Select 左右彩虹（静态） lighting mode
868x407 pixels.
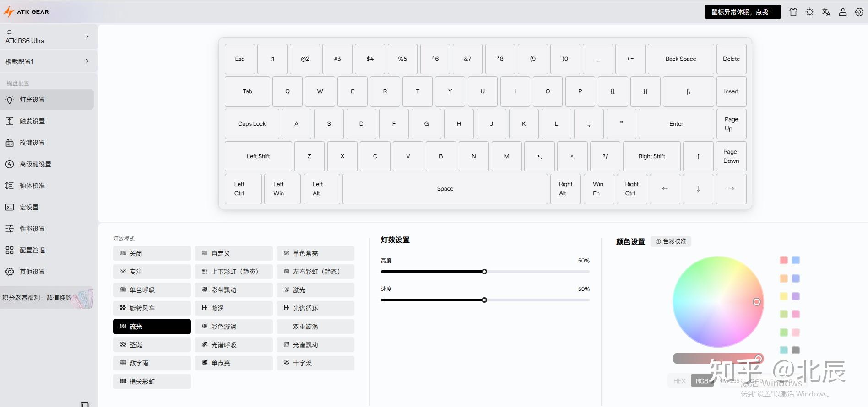tap(315, 272)
